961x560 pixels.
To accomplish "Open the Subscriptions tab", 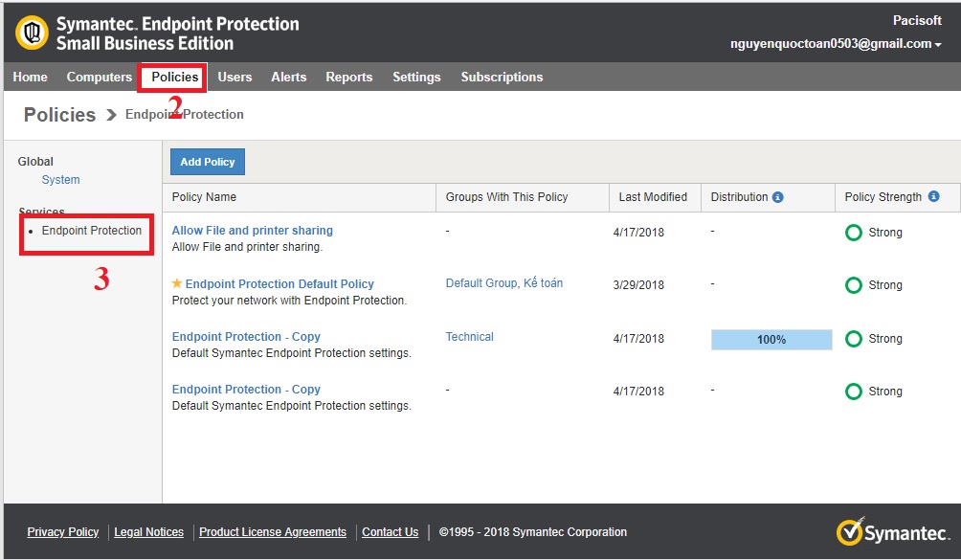I will click(502, 78).
